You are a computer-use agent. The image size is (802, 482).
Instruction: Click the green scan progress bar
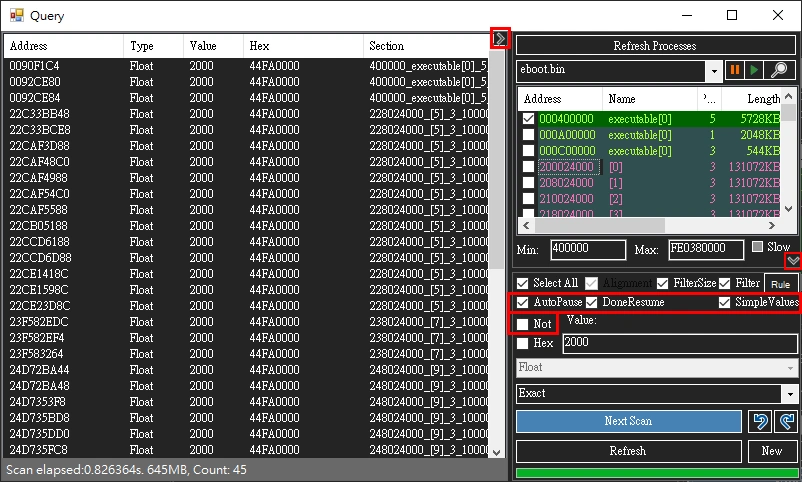pos(657,473)
